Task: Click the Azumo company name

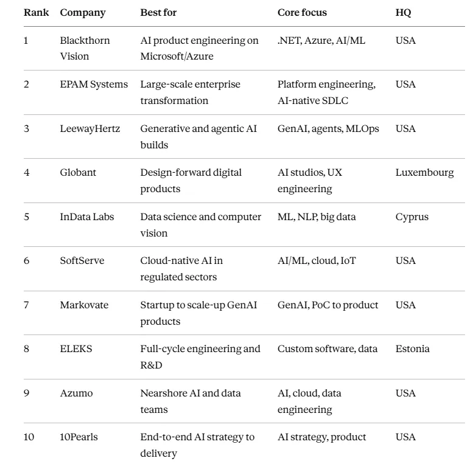Action: (x=76, y=393)
